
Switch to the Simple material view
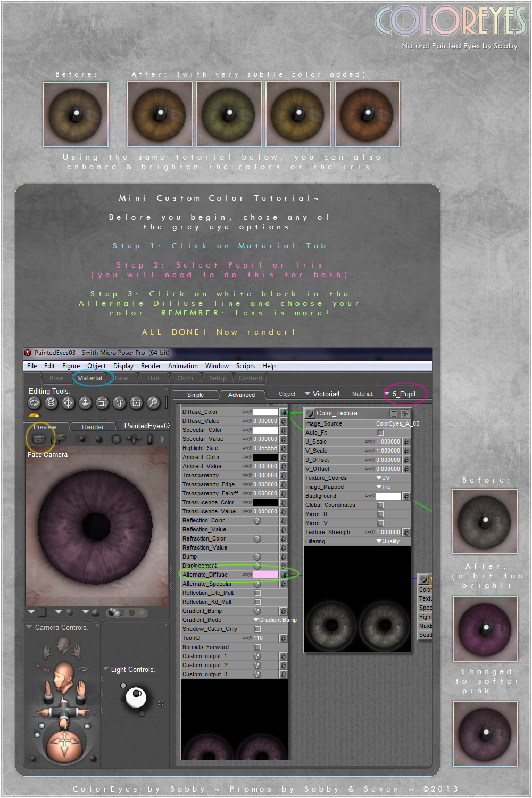click(x=196, y=395)
